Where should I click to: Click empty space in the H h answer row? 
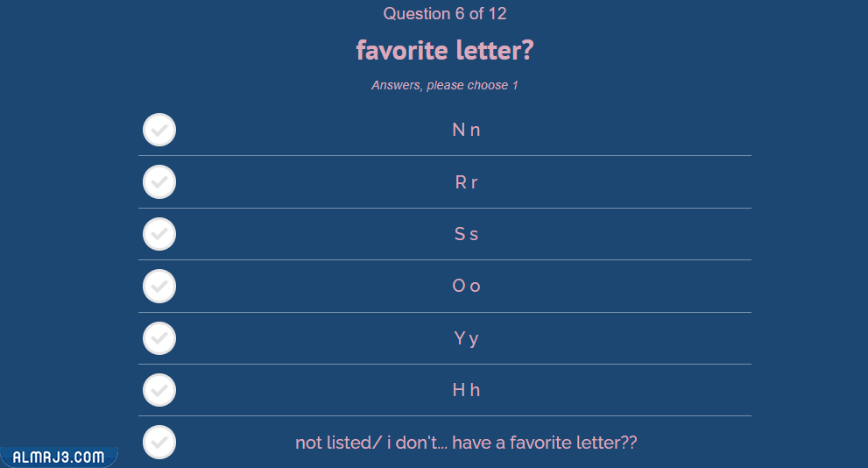point(631,390)
